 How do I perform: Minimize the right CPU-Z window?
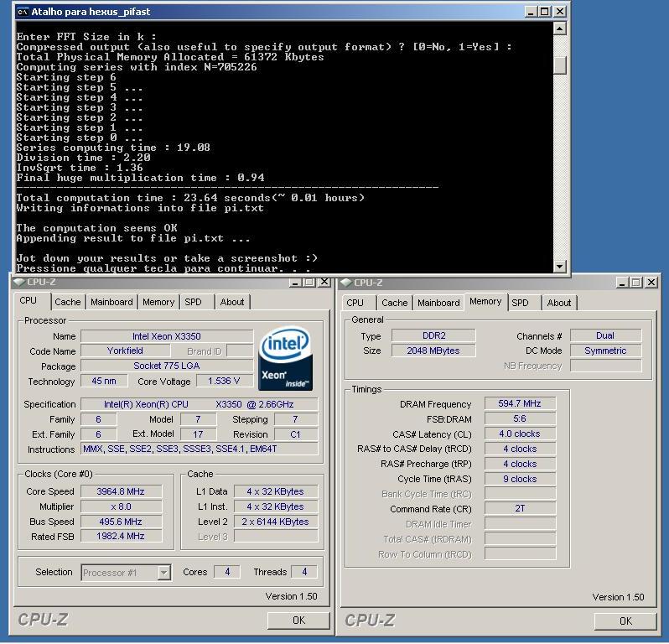point(623,283)
